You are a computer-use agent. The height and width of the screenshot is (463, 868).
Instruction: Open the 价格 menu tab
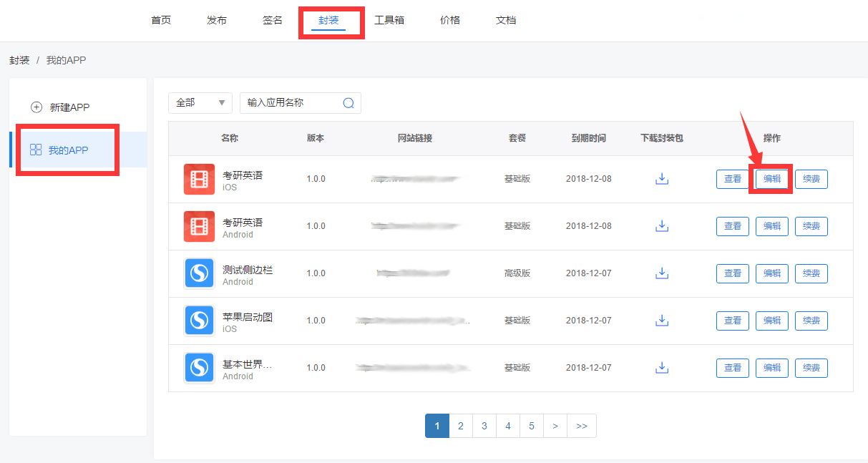click(450, 20)
